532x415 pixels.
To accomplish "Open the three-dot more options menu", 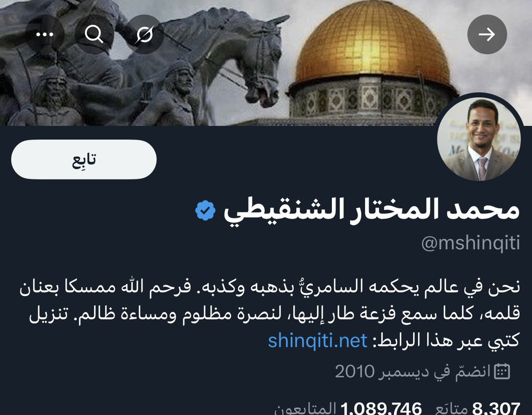I will coord(45,34).
